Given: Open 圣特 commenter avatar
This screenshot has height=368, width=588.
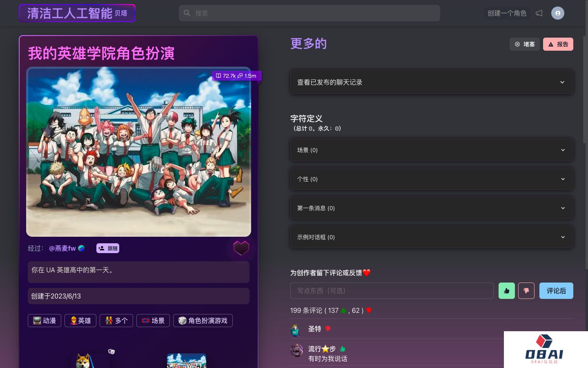Looking at the screenshot, I should [x=296, y=330].
